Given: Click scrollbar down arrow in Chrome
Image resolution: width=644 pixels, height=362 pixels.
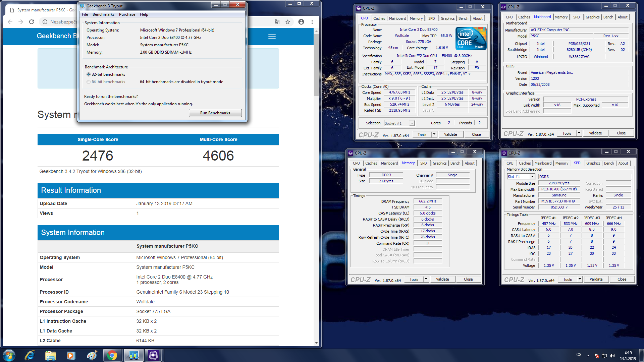Looking at the screenshot, I should point(316,343).
